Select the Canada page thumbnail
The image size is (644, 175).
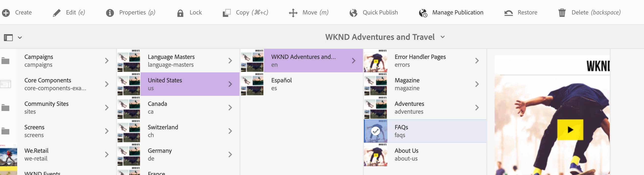coord(129,108)
